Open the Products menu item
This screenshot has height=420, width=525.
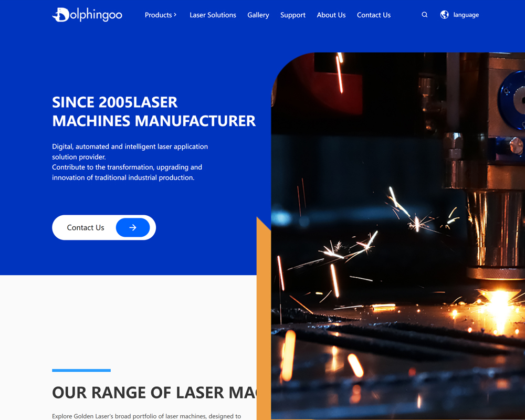[158, 15]
